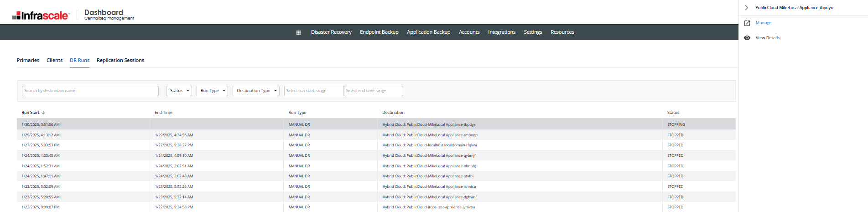
Task: Open the Destination Type dropdown
Action: click(x=256, y=91)
